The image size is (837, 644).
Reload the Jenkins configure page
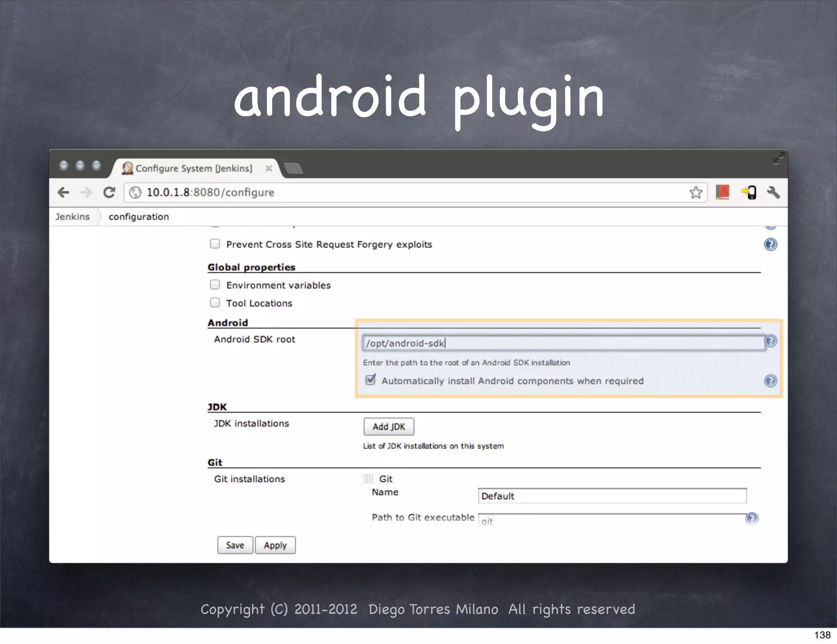(x=109, y=192)
